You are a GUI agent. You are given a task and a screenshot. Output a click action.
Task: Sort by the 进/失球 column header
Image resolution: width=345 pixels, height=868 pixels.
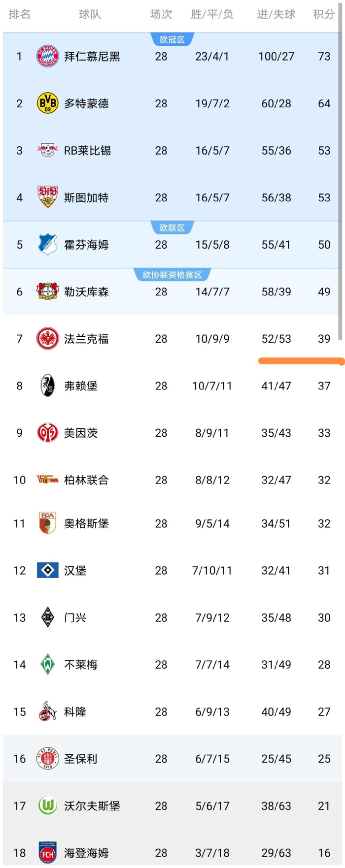click(x=276, y=14)
